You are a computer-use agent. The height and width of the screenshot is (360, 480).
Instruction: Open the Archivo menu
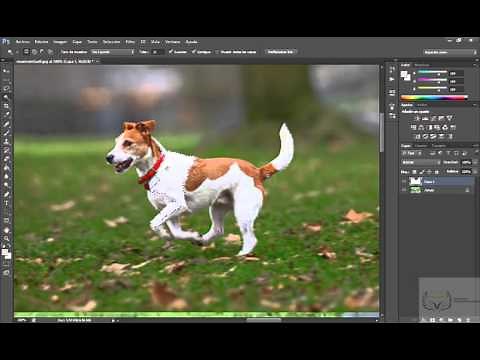click(23, 42)
